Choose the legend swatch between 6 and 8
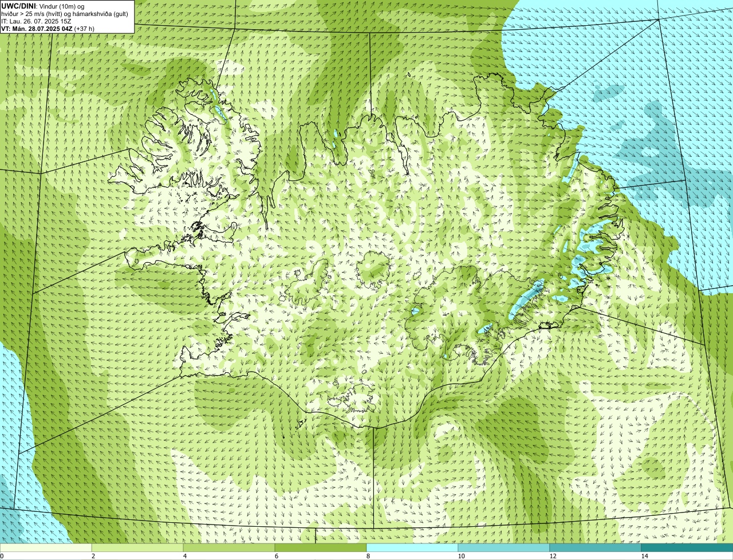Image resolution: width=733 pixels, height=560 pixels. click(321, 547)
